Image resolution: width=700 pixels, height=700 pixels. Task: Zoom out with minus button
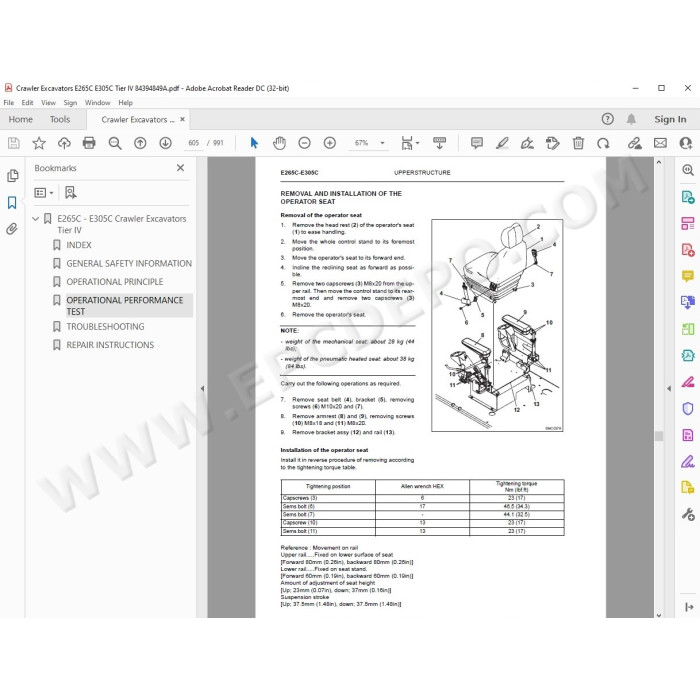pos(304,143)
